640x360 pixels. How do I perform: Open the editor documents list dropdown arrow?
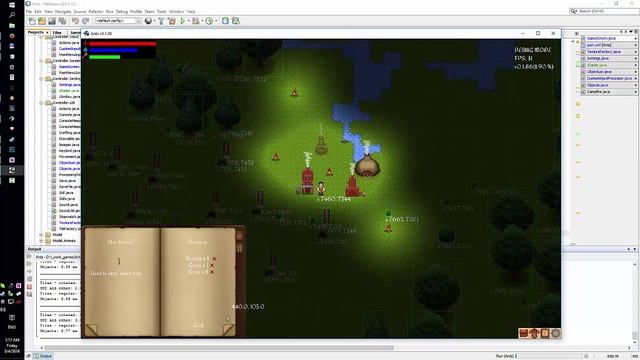pos(631,32)
